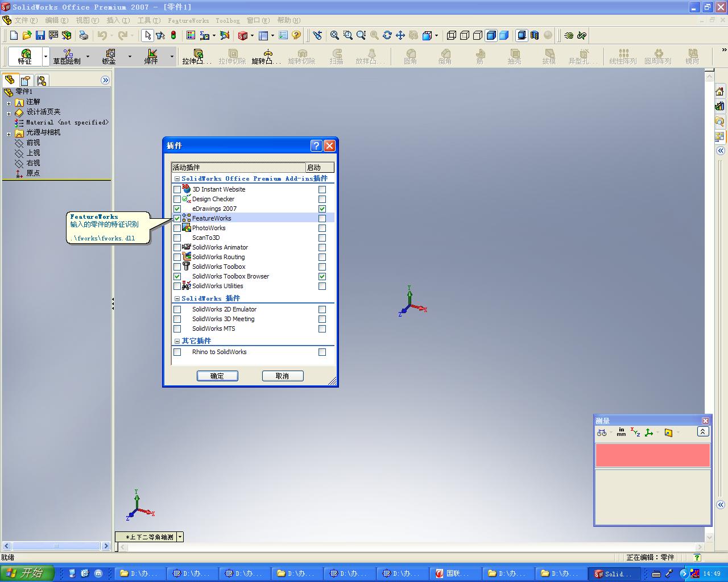Click the XYZ icon in Measure panel
This screenshot has width=728, height=582.
635,433
